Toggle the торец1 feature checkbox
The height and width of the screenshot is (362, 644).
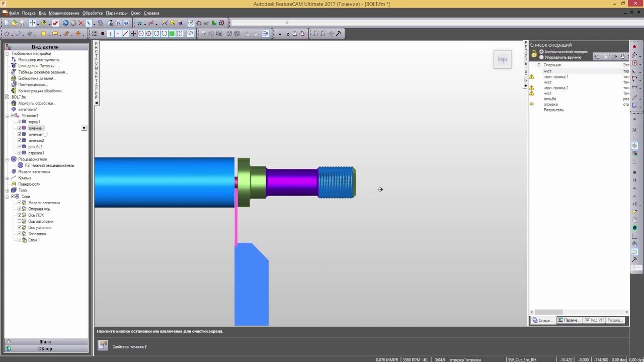20,122
